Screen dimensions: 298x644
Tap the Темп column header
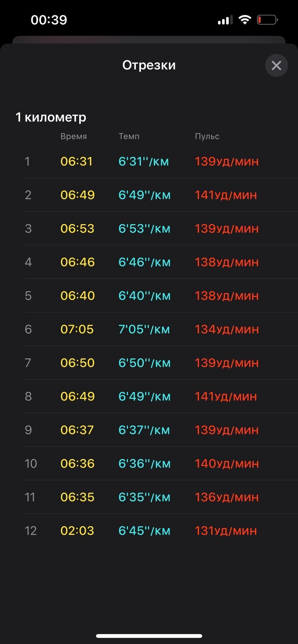click(x=129, y=136)
